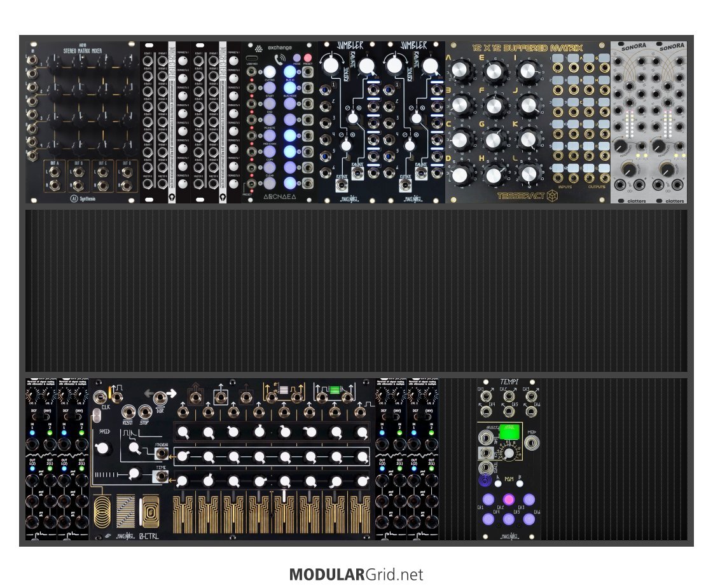Toggle the CH1 purple button on TEMPI
The image size is (713, 588).
coord(488,500)
